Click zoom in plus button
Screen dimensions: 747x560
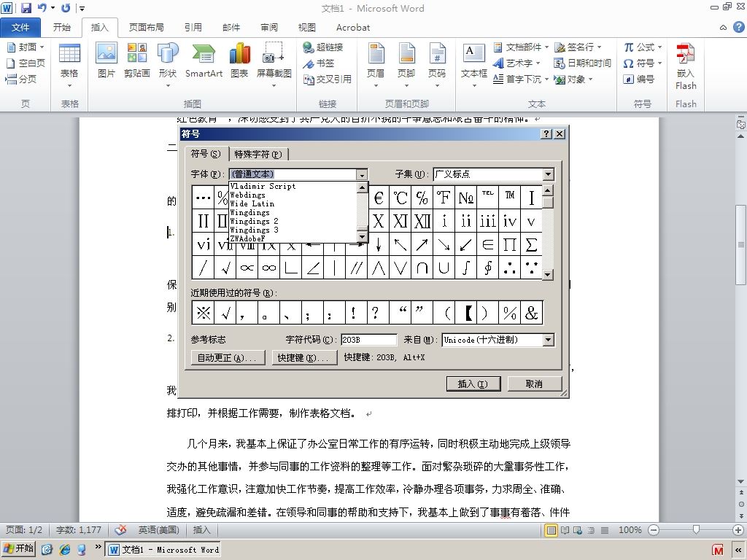pyautogui.click(x=738, y=530)
